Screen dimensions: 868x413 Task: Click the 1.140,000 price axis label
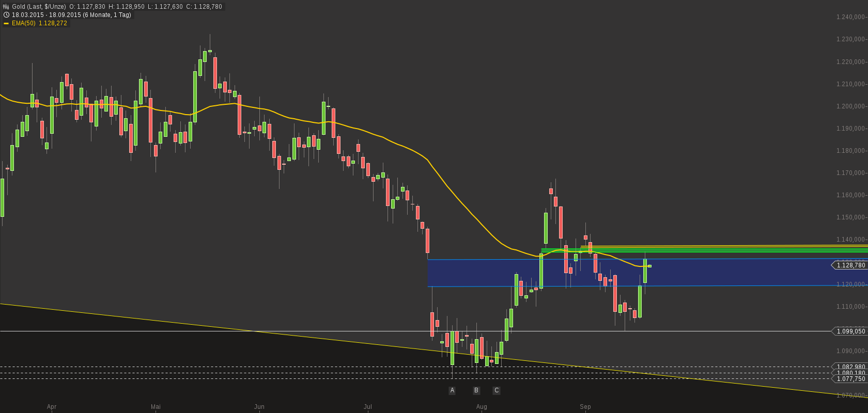tap(850, 240)
